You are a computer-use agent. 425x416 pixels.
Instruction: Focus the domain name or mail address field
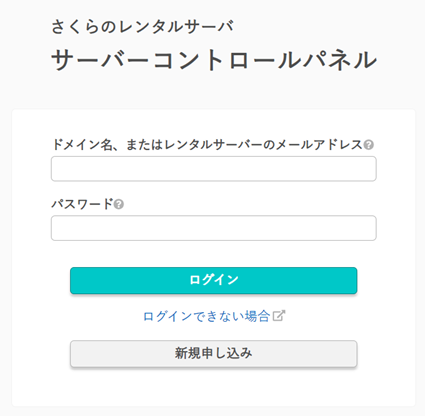[x=214, y=169]
